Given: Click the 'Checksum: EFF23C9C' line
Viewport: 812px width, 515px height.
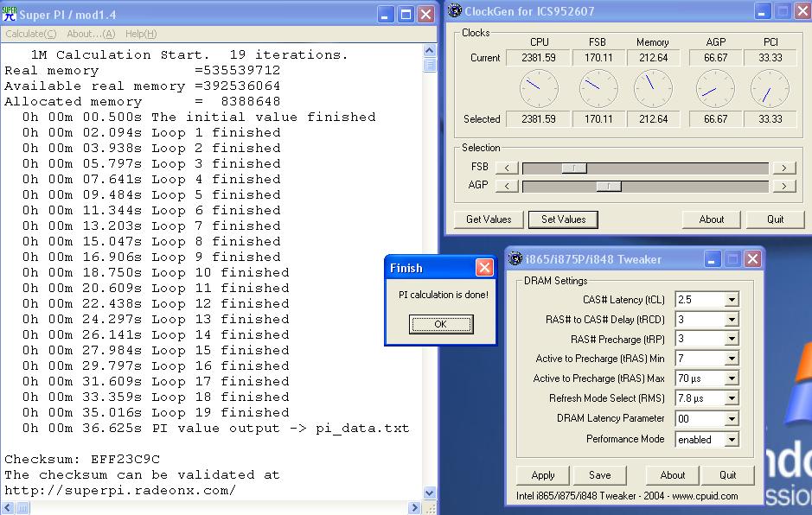Looking at the screenshot, I should coord(82,459).
